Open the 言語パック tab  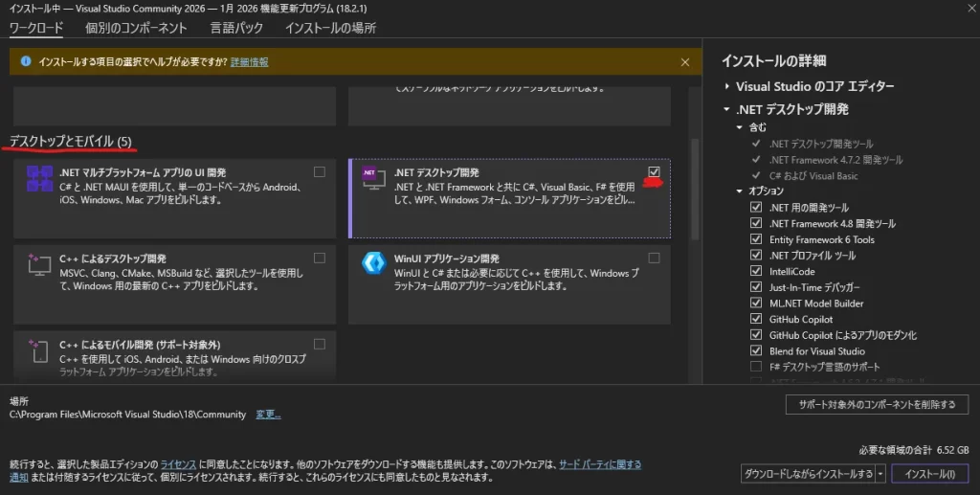coord(236,28)
